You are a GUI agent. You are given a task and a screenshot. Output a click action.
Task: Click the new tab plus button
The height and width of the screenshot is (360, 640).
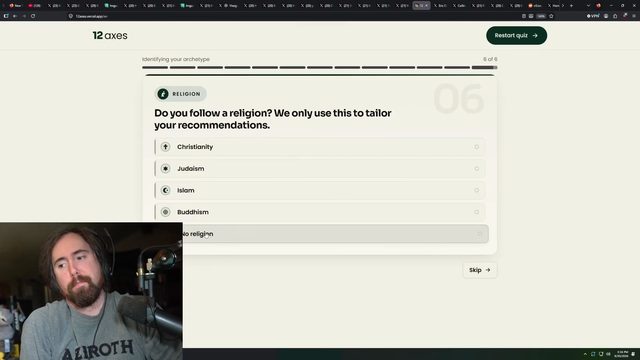(571, 6)
